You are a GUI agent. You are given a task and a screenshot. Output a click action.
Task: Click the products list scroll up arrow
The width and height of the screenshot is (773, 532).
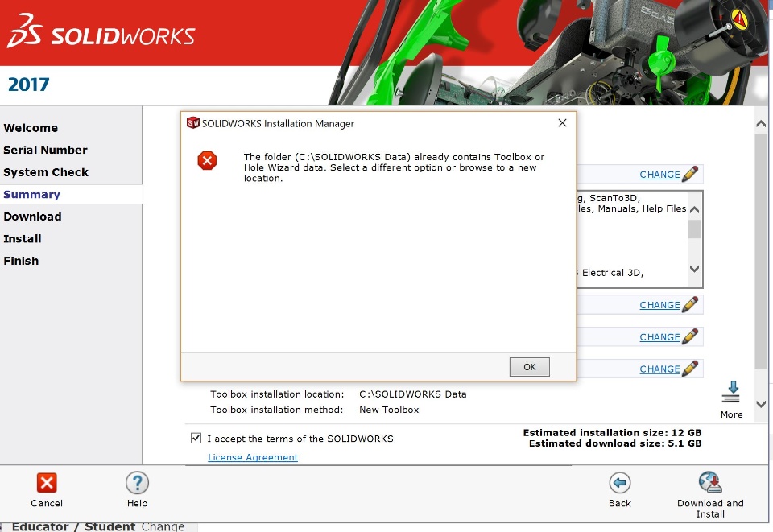[695, 210]
